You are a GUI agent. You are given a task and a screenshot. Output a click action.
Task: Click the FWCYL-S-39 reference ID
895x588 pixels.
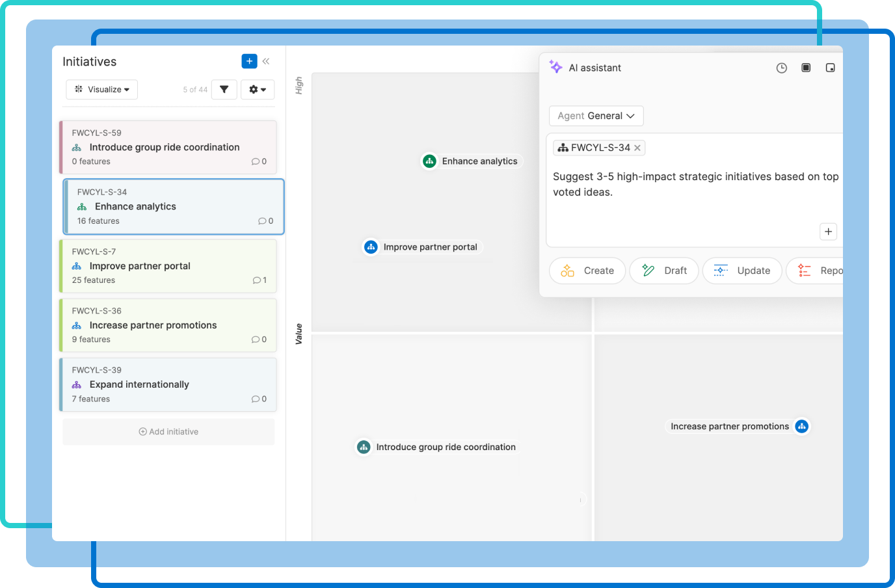coord(96,370)
